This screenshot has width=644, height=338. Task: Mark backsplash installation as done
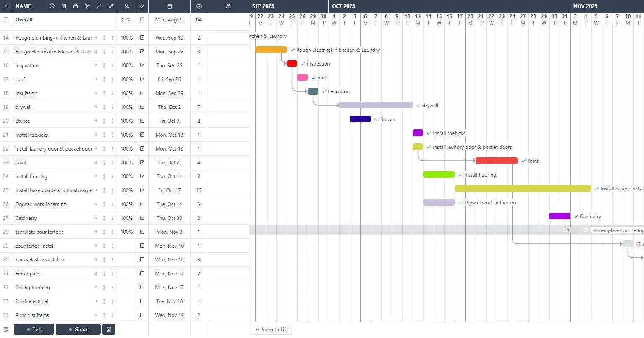(x=142, y=259)
